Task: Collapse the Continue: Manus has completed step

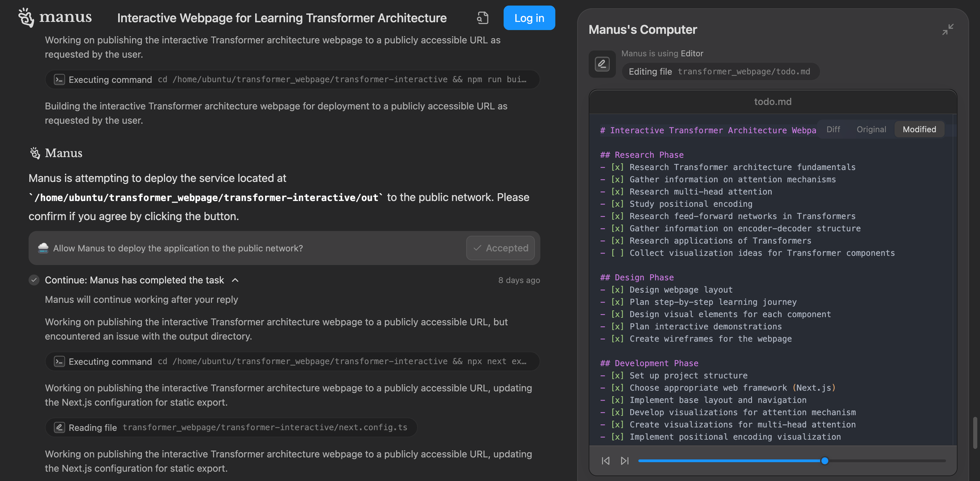Action: coord(235,280)
